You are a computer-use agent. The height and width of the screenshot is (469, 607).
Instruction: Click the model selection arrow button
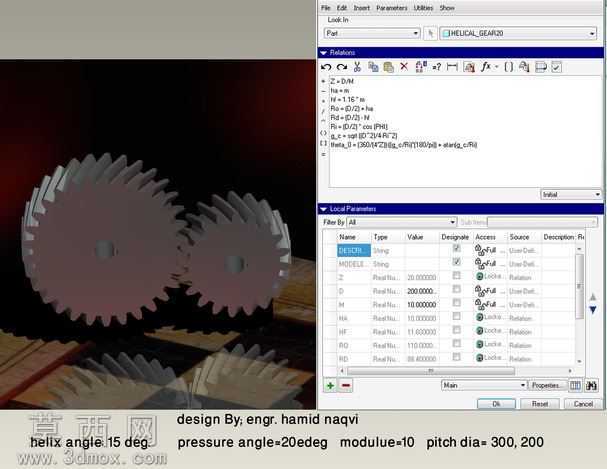[x=430, y=34]
